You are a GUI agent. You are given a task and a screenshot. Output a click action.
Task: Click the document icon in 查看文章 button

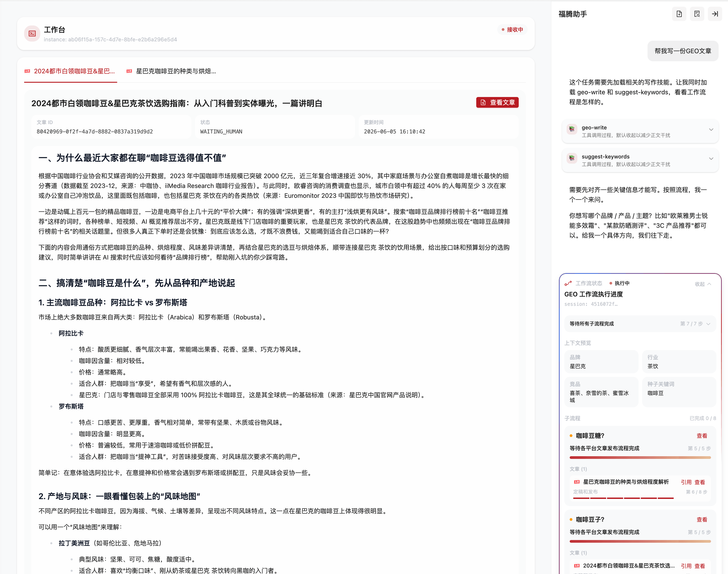[483, 103]
